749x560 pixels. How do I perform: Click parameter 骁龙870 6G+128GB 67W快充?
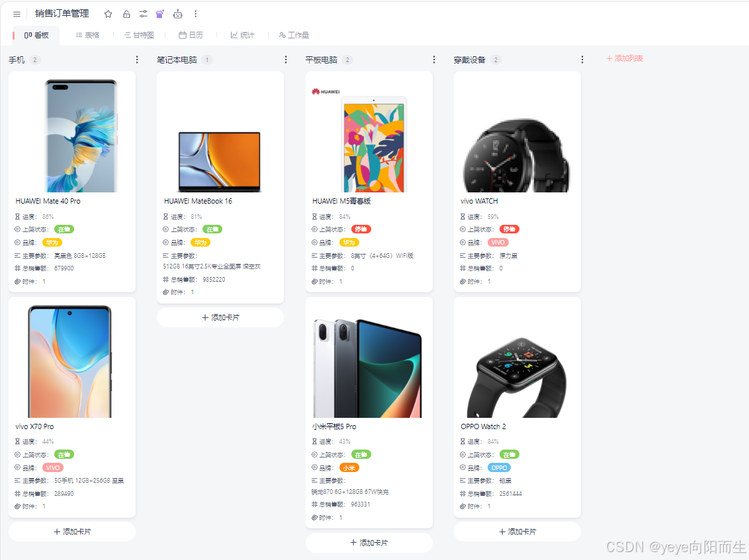pos(349,492)
